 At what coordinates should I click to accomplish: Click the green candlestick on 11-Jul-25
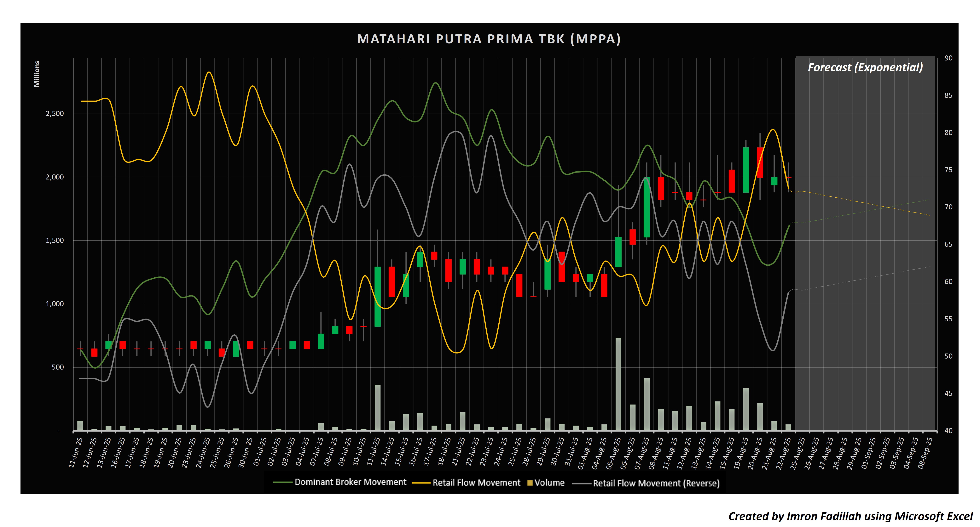377,297
